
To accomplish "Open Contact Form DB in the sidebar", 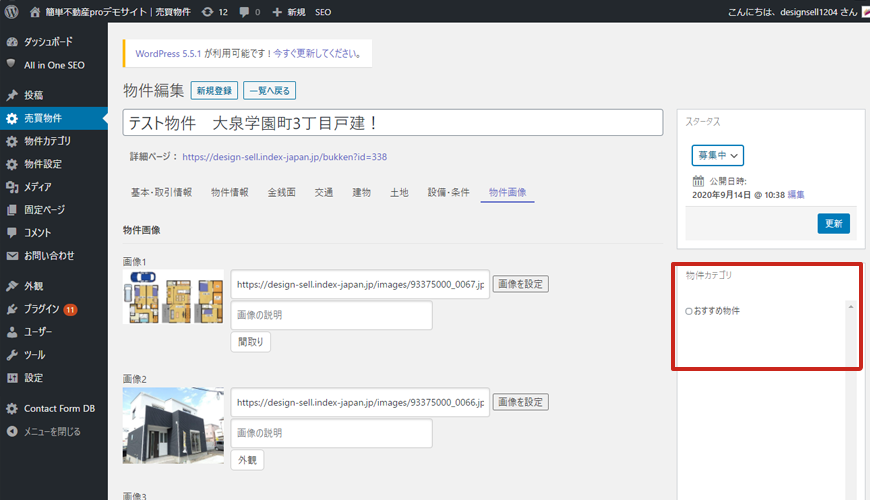I will 60,409.
